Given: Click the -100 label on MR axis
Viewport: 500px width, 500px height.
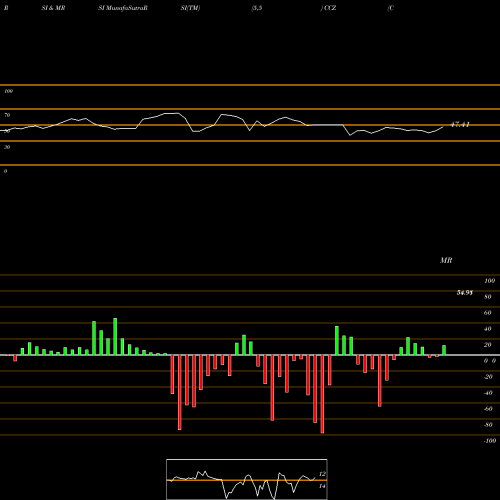Looking at the screenshot, I should [x=490, y=441].
